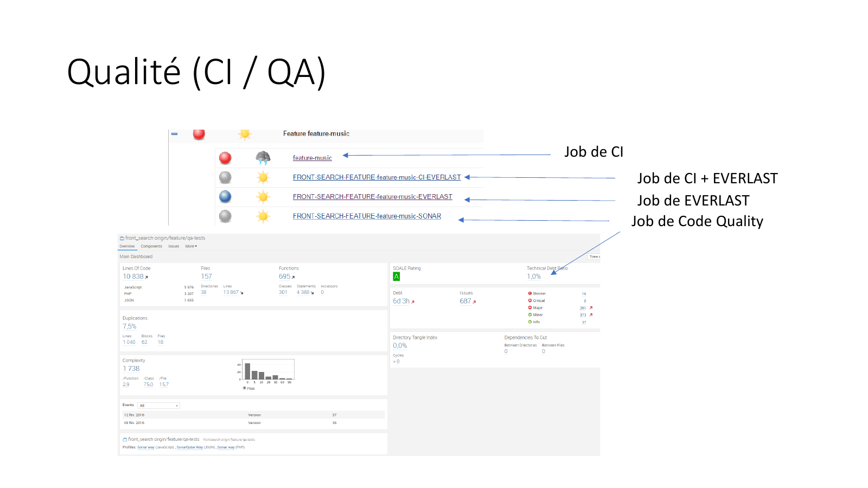The height and width of the screenshot is (488, 868).
Task: Click the Minor severity icon
Action: coord(530,314)
